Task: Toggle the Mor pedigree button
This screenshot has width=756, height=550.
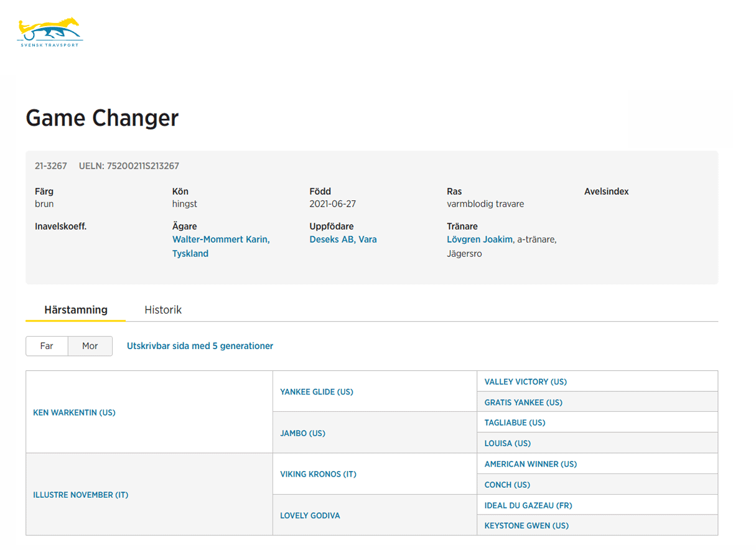Action: pos(90,346)
